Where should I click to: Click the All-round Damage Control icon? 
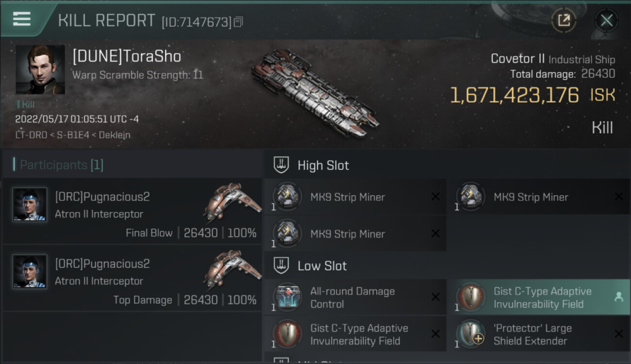(287, 298)
